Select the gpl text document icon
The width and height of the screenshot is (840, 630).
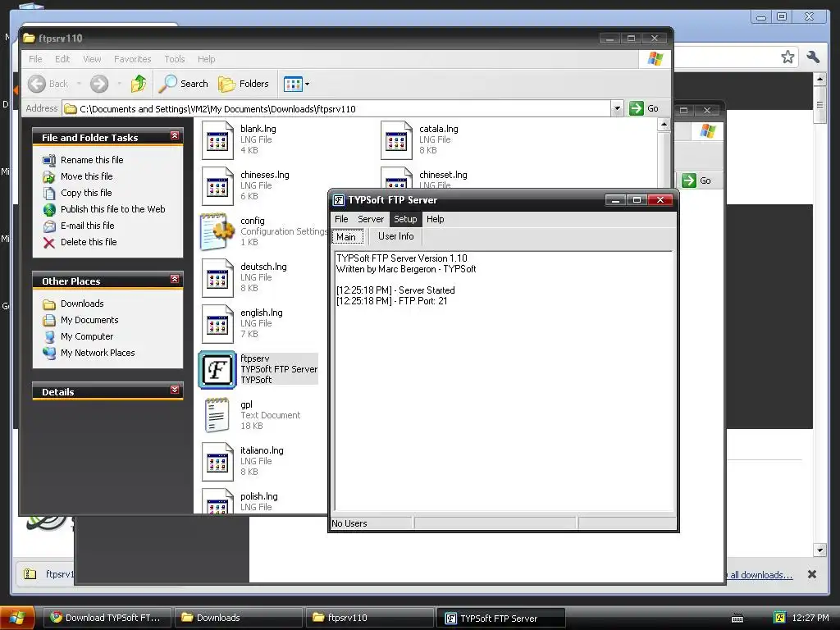pyautogui.click(x=217, y=416)
